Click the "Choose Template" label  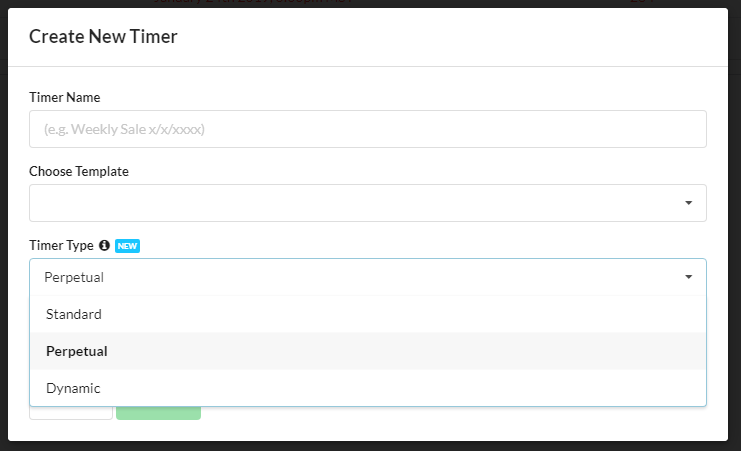point(79,171)
